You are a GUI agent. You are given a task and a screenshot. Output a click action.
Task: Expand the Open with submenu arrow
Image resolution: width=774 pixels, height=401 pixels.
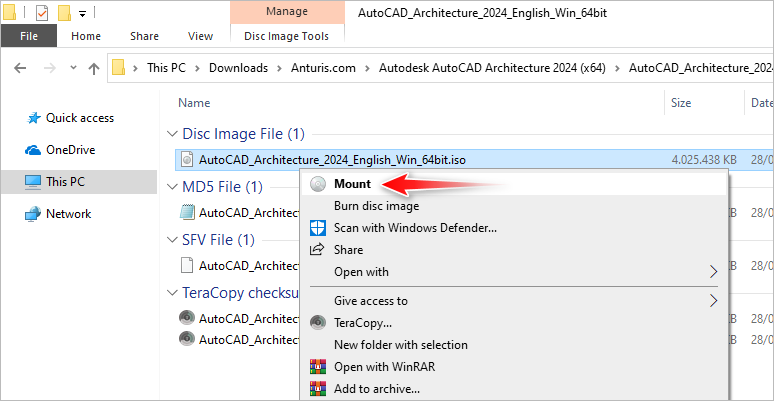click(x=713, y=272)
